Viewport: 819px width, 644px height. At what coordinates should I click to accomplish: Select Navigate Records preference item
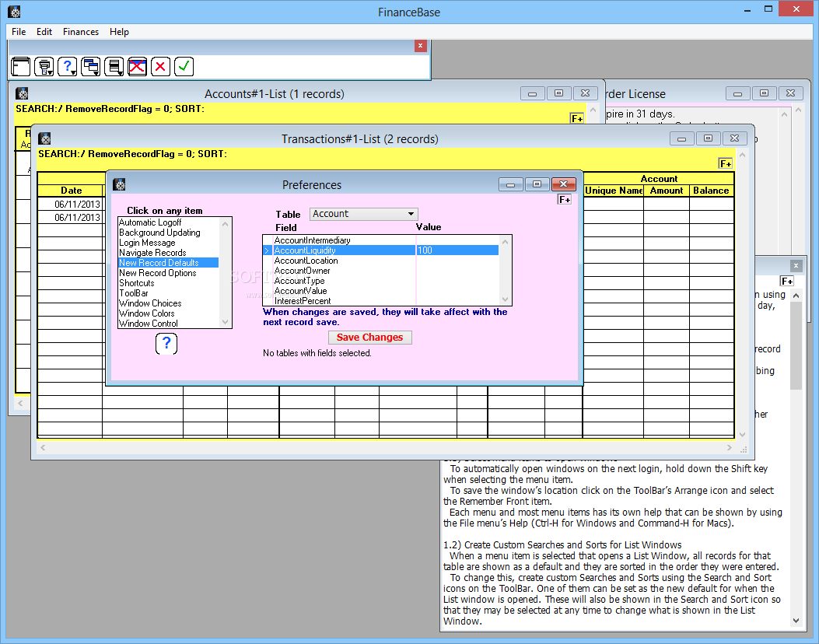168,253
